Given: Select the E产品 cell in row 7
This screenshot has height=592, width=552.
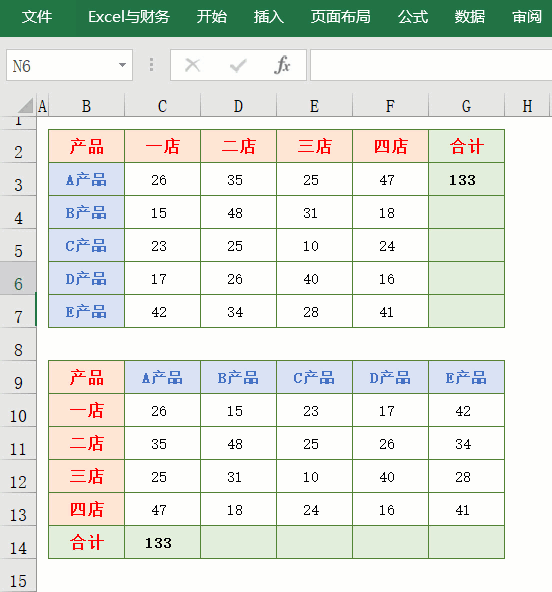Looking at the screenshot, I should (x=86, y=311).
